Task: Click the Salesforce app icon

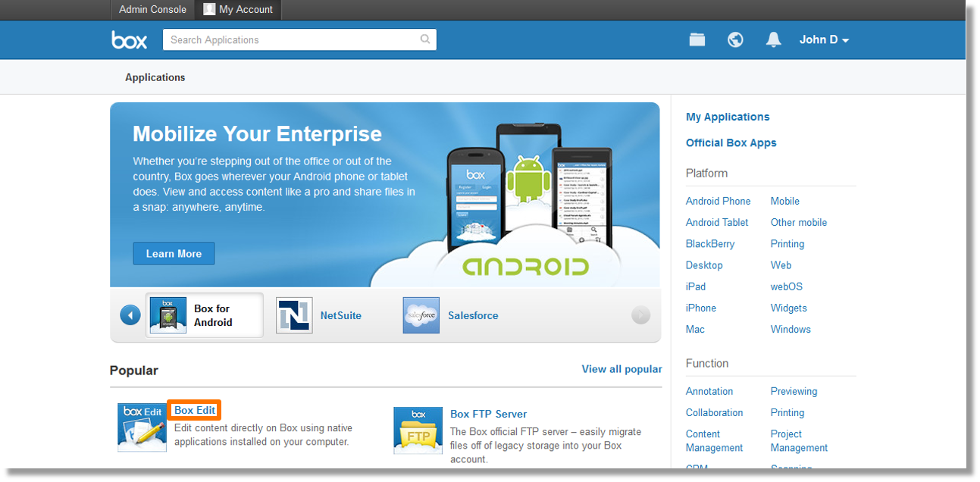Action: click(421, 315)
